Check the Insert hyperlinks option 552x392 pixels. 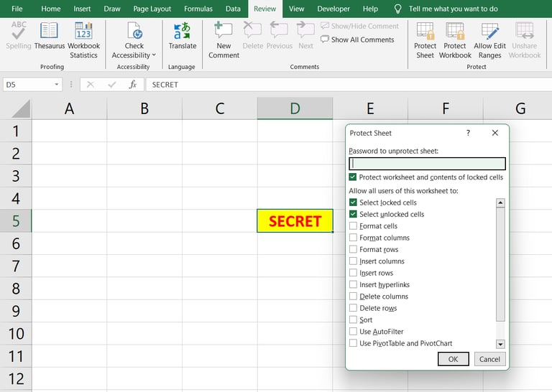click(353, 284)
